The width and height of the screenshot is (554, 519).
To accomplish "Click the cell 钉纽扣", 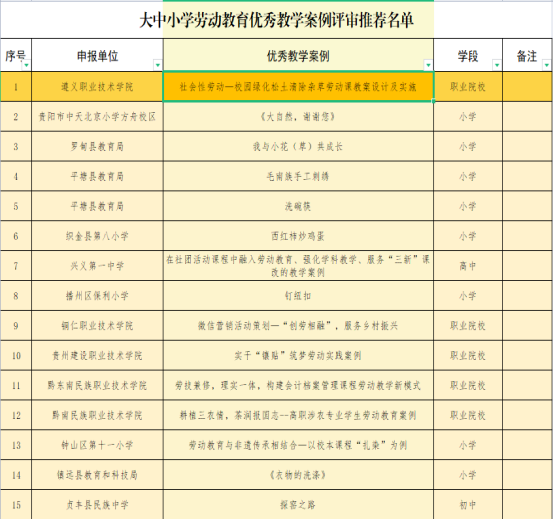I will click(x=299, y=296).
